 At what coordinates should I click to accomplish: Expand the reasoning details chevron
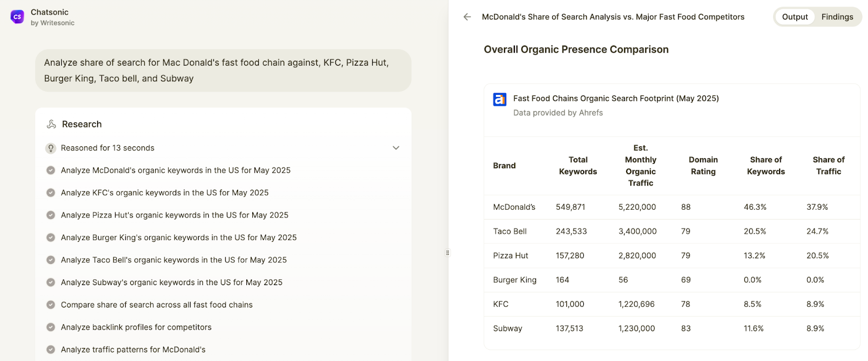pos(396,148)
